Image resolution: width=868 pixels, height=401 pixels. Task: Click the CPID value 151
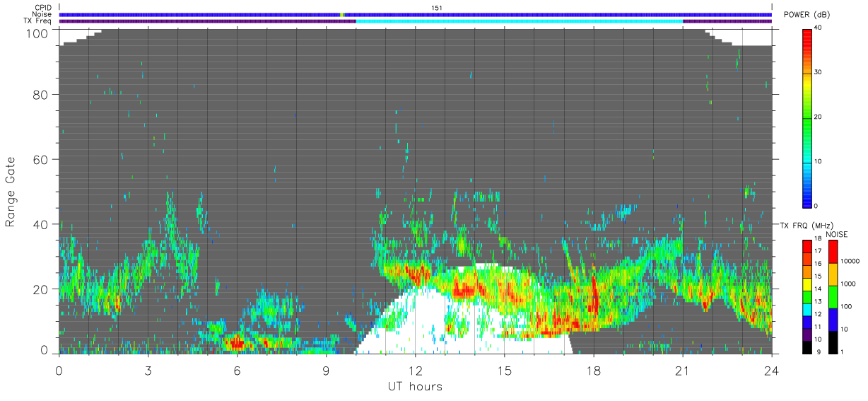437,7
